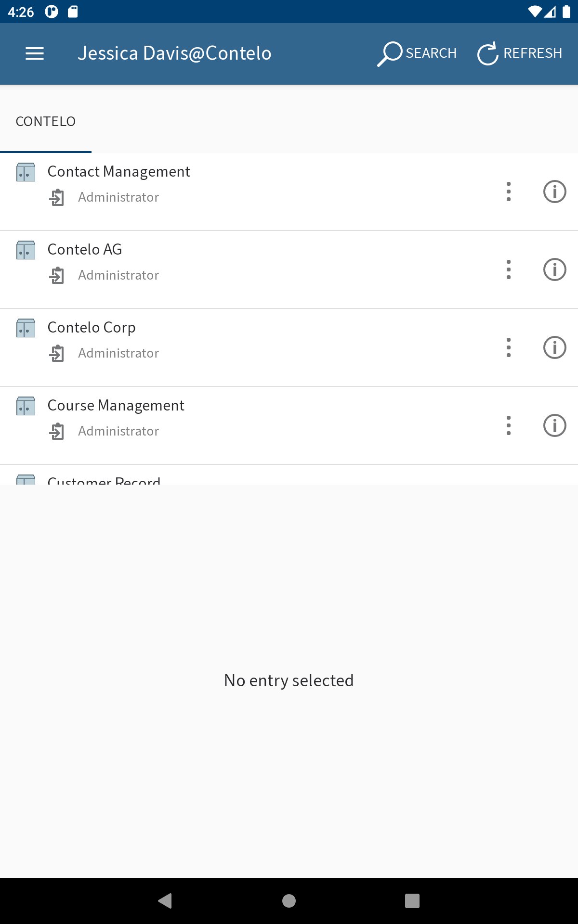The image size is (578, 924).
Task: Open info for Contelo AG
Action: 554,269
